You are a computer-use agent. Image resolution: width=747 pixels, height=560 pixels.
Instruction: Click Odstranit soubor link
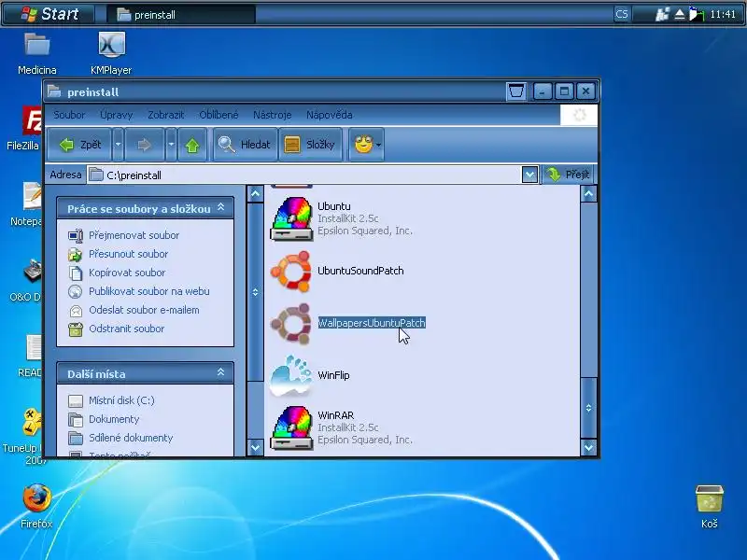point(126,329)
